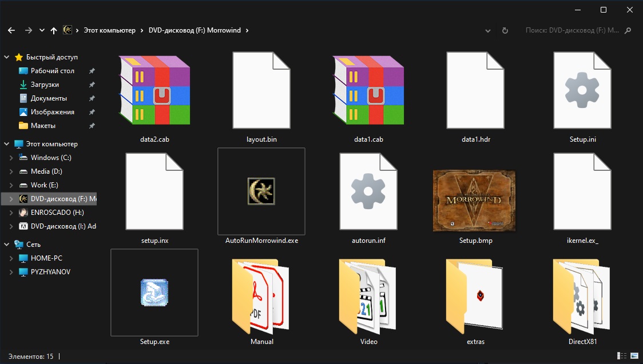Select the ikernel.ex_ file icon
The height and width of the screenshot is (364, 643).
click(582, 191)
